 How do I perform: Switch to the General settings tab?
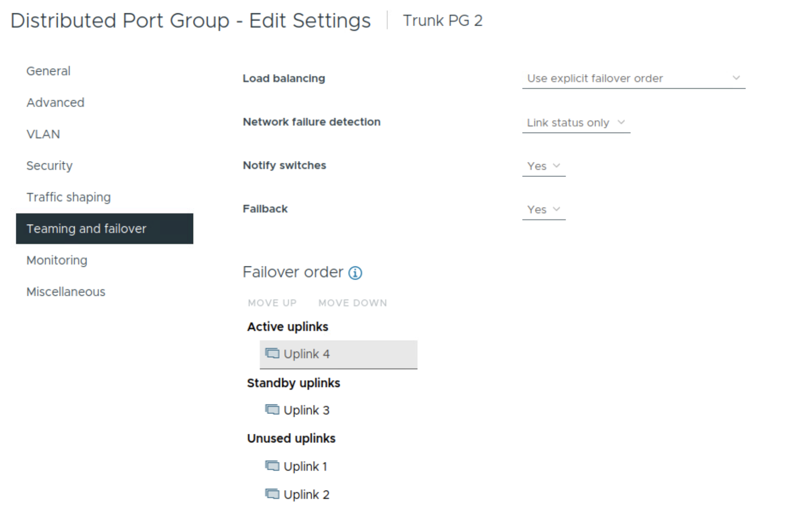(48, 71)
